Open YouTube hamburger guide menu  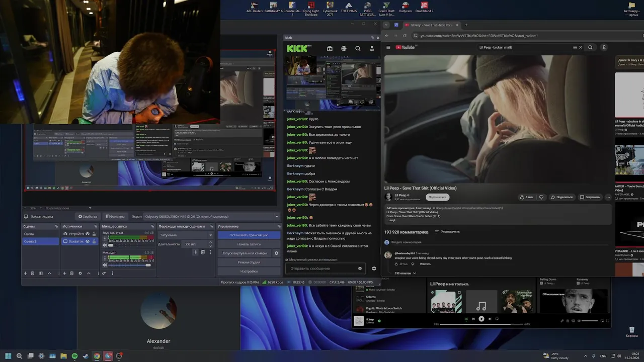pyautogui.click(x=388, y=47)
